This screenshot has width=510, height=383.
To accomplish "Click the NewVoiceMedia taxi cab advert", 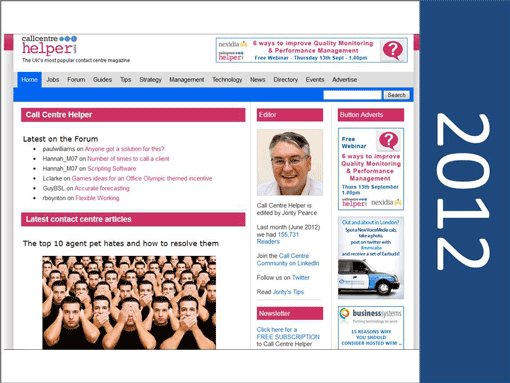I will click(x=371, y=258).
